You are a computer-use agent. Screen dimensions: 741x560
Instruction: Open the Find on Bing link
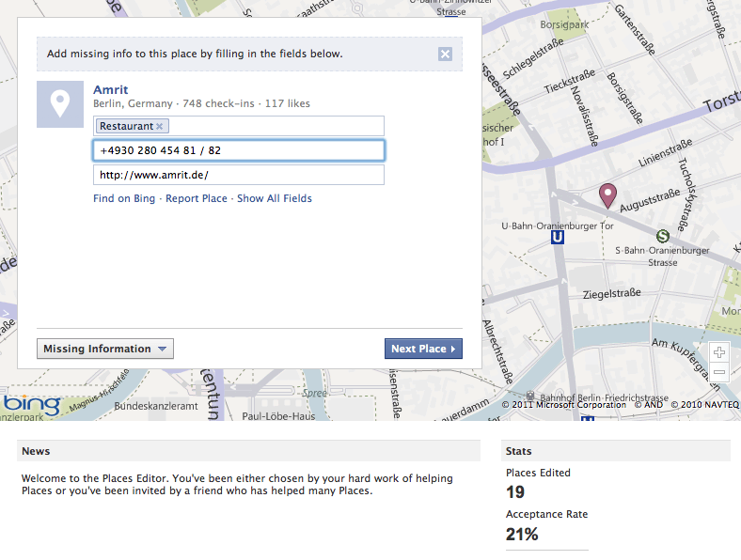coord(124,198)
